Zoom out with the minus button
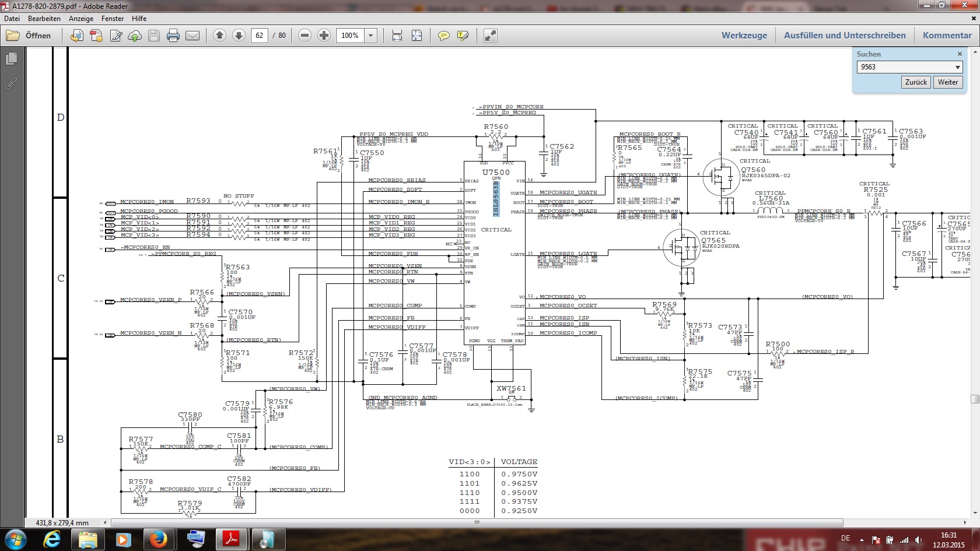Viewport: 980px width, 551px height. [x=304, y=36]
